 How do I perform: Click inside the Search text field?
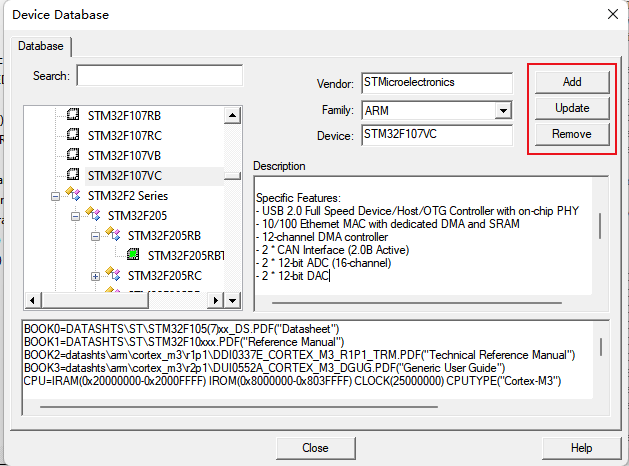point(159,76)
